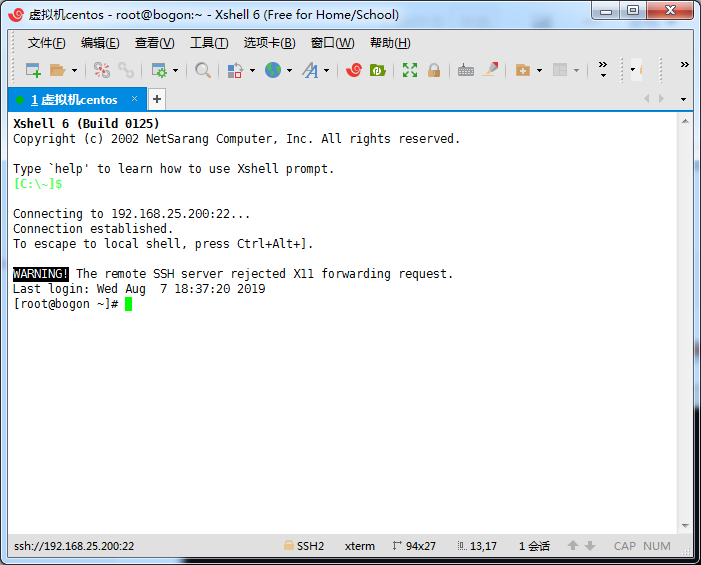Click the CAP indicator in status bar
The width and height of the screenshot is (701, 565).
pos(625,546)
